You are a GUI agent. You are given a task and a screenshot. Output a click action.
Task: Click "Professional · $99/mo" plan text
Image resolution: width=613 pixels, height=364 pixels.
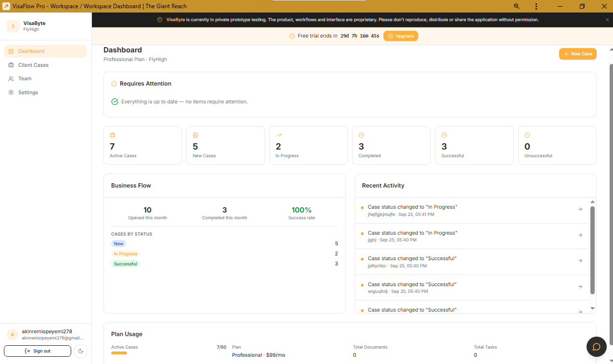pos(258,355)
